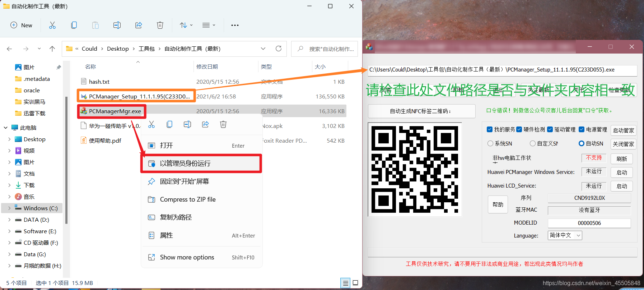Select the 自定义SN radio button
Viewport: 644px width, 290px height.
click(x=533, y=143)
